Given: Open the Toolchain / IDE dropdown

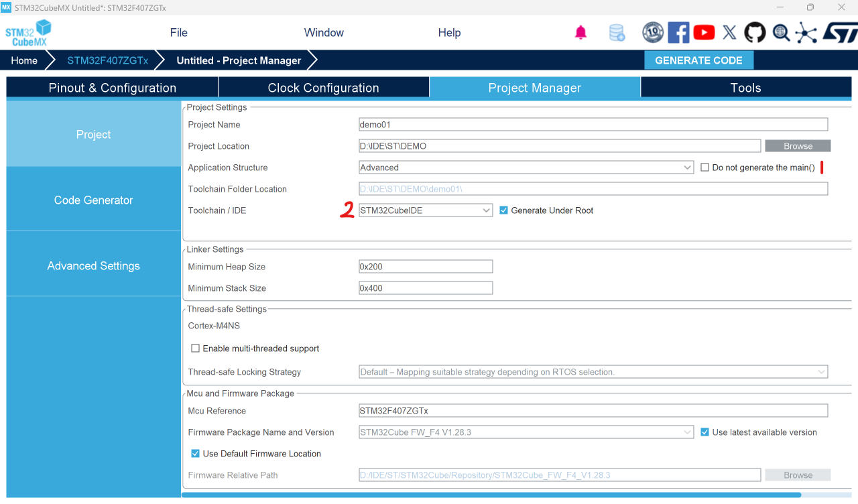Looking at the screenshot, I should (426, 210).
